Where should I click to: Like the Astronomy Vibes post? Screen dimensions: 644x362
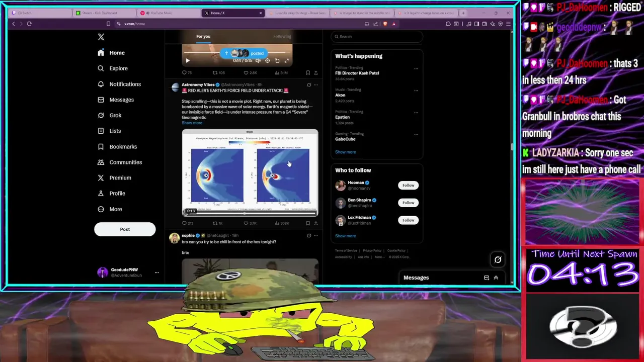pyautogui.click(x=250, y=223)
